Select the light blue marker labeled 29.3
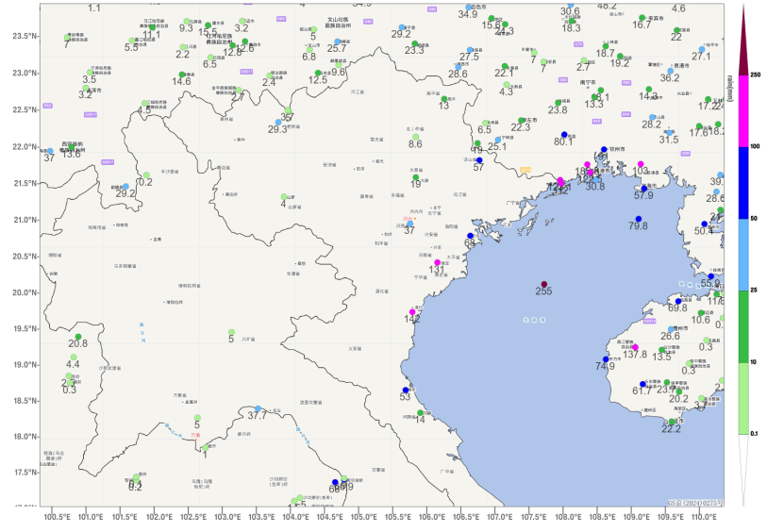The image size is (784, 532). (x=278, y=123)
